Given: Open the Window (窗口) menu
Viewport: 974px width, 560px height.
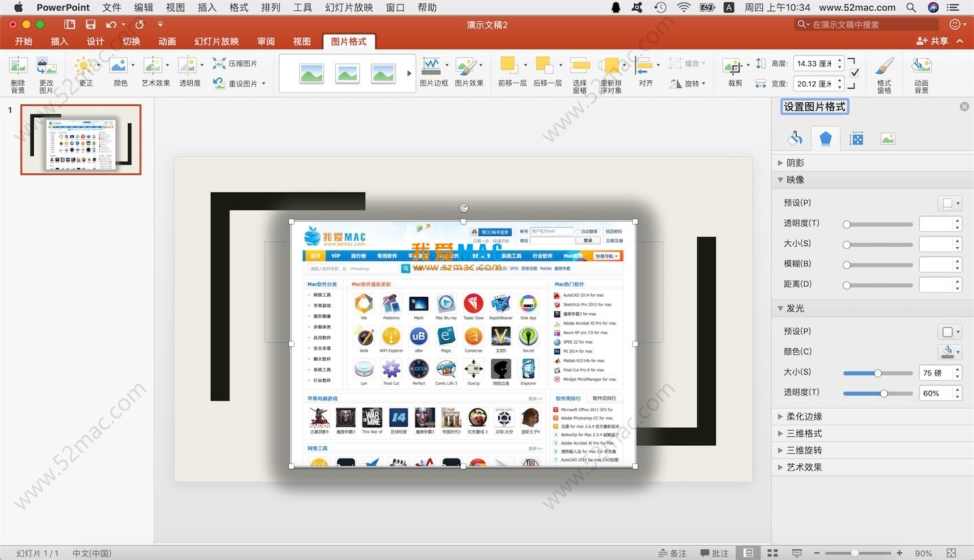Looking at the screenshot, I should [x=395, y=7].
